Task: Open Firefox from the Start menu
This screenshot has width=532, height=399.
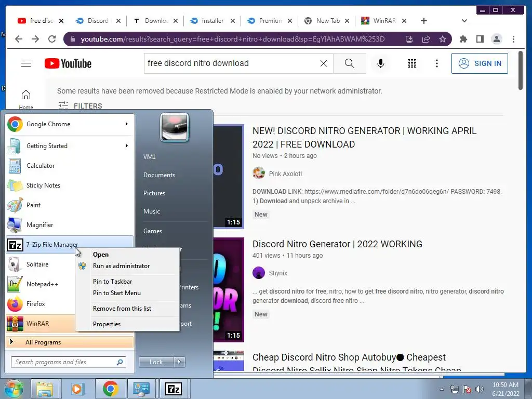Action: [40, 303]
